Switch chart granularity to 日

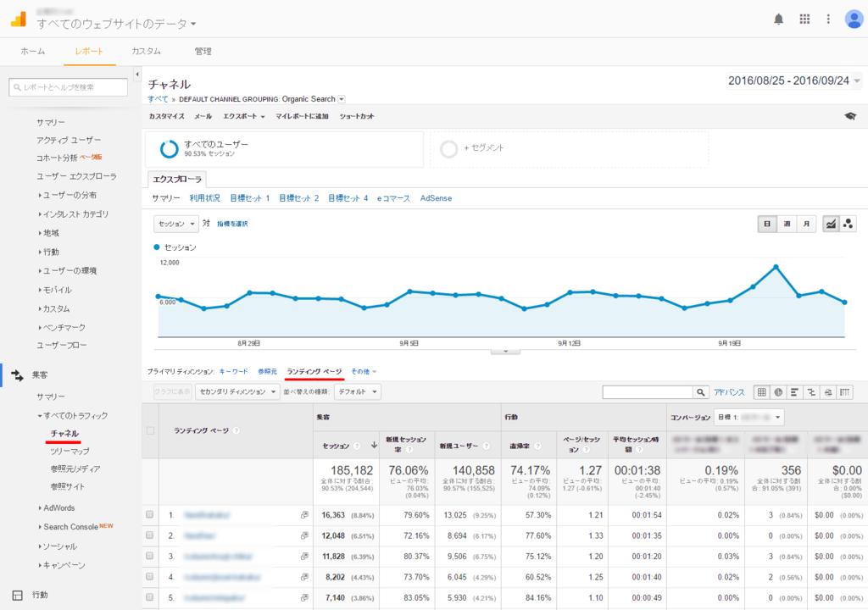(767, 225)
